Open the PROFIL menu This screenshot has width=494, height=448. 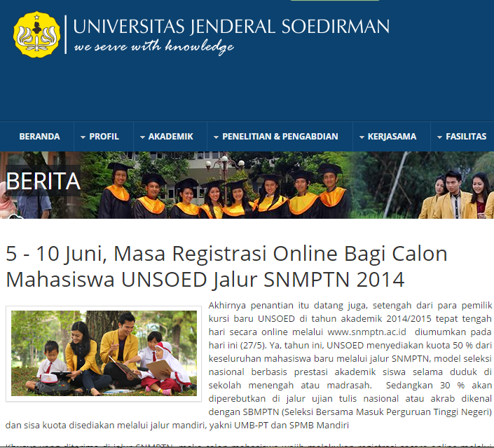104,137
